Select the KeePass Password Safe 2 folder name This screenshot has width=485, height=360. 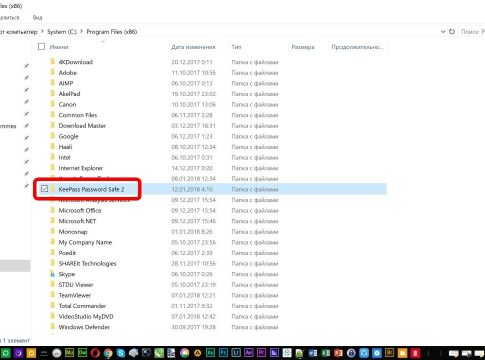click(x=91, y=189)
